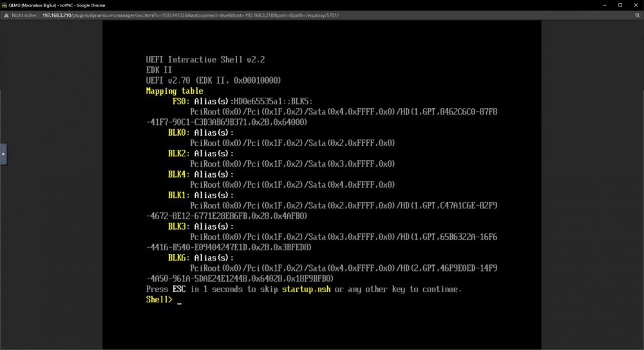644x350 pixels.
Task: Open the noVNC control bar side handle
Action: (3, 154)
